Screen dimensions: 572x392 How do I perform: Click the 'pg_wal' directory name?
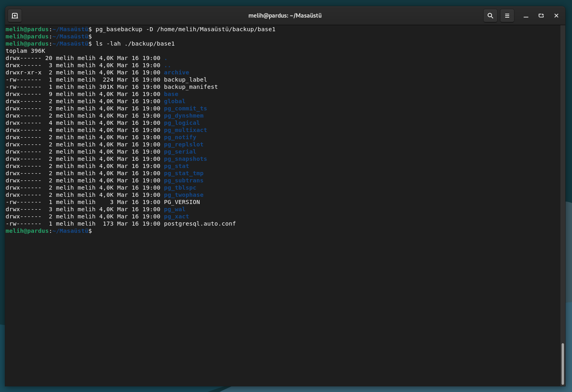[175, 209]
